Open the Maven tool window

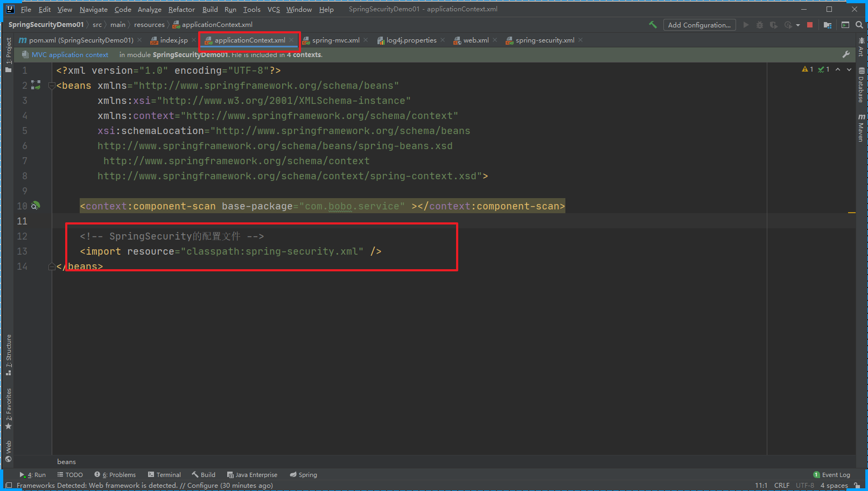[x=861, y=128]
